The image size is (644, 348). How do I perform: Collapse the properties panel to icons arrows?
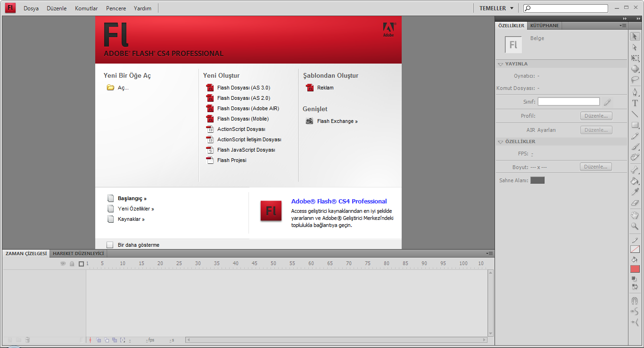pyautogui.click(x=625, y=18)
